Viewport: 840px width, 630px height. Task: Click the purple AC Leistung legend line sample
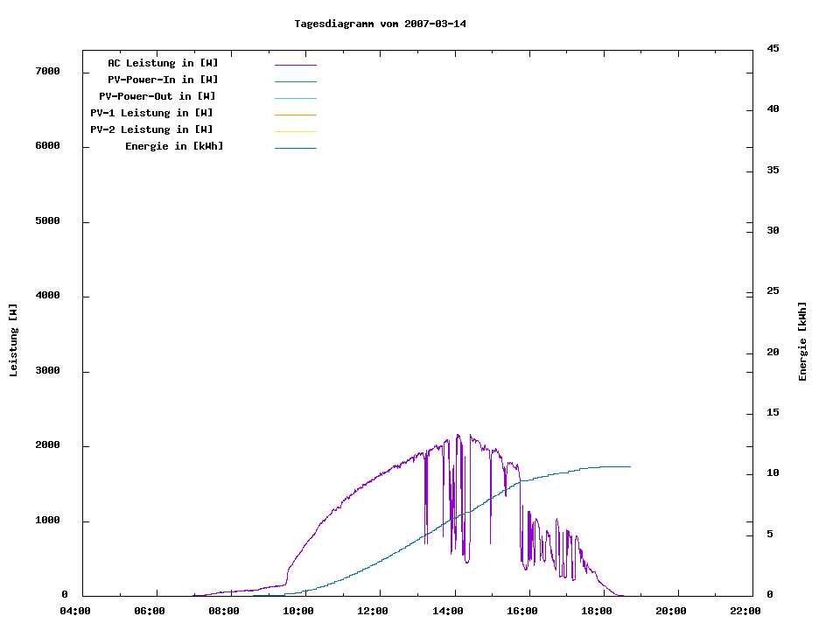click(295, 65)
